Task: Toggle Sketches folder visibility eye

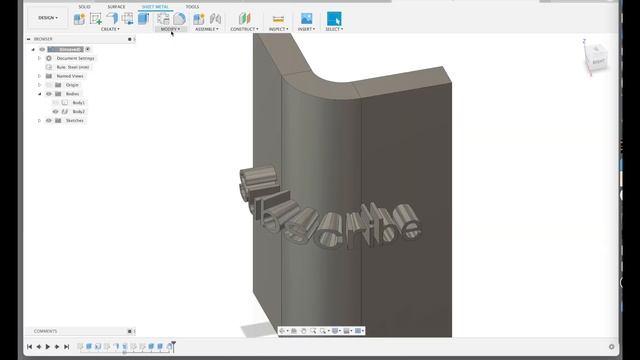Action: click(49, 120)
